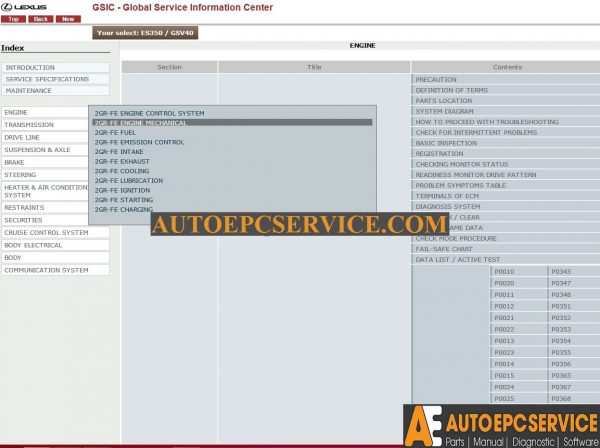This screenshot has width=600, height=448.
Task: Choose 2GR-FE ENGINE MECHANICAL submenu item
Action: coord(232,123)
